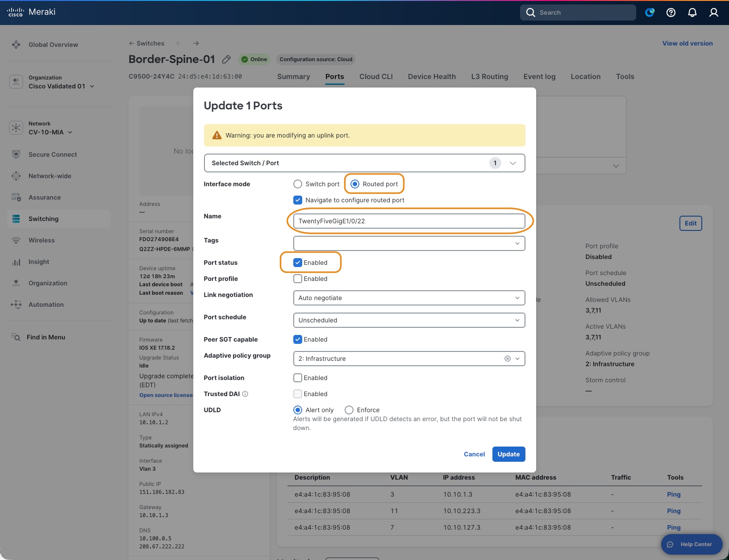Screen dimensions: 729x560
Task: Click the Network-wide sidebar icon
Action: point(16,176)
